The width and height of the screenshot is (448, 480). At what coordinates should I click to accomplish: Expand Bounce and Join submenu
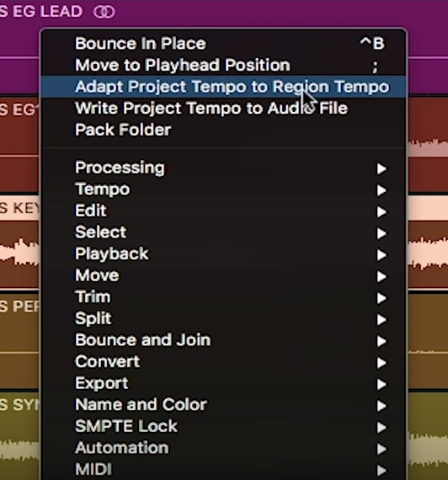click(x=223, y=340)
